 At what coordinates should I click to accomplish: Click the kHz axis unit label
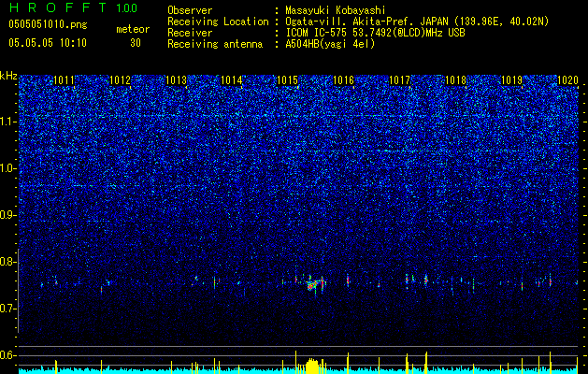(x=8, y=76)
